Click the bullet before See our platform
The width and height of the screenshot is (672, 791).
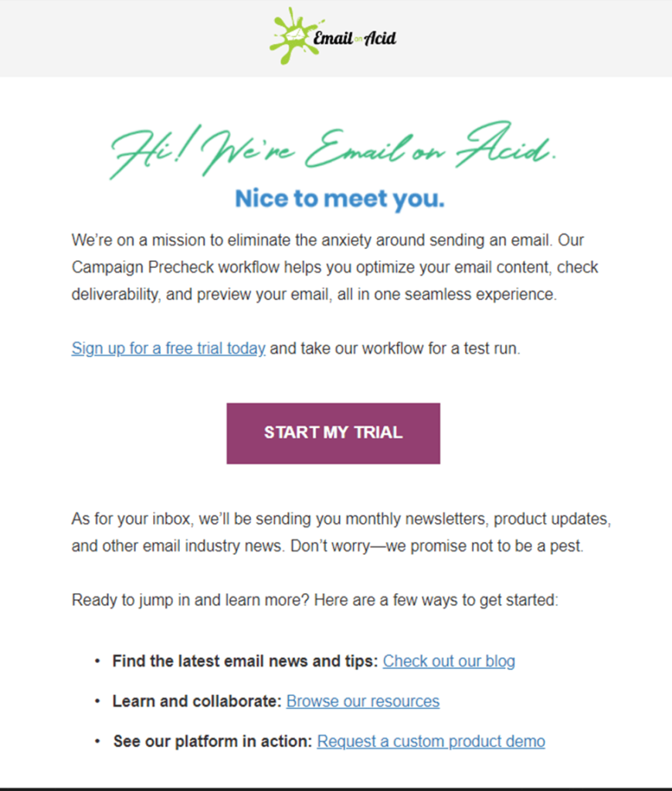click(97, 741)
